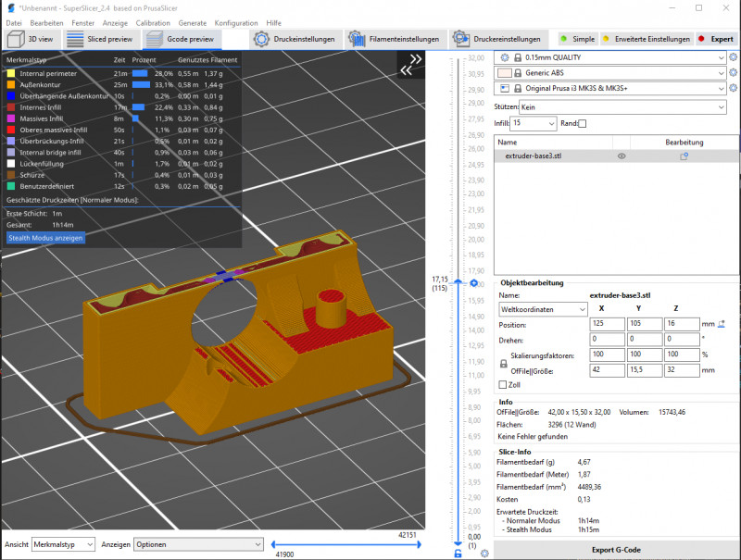Click the Export G-Code button
Viewport: 741px width, 560px height.
(x=615, y=550)
